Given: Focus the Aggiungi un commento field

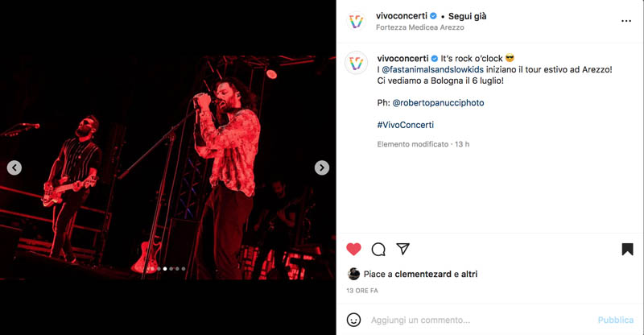Looking at the screenshot, I should coord(481,320).
